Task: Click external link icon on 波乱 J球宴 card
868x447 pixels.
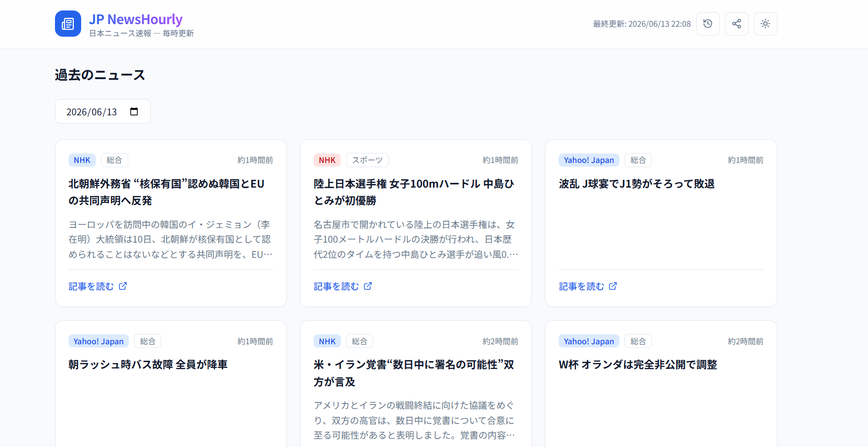Action: click(613, 286)
